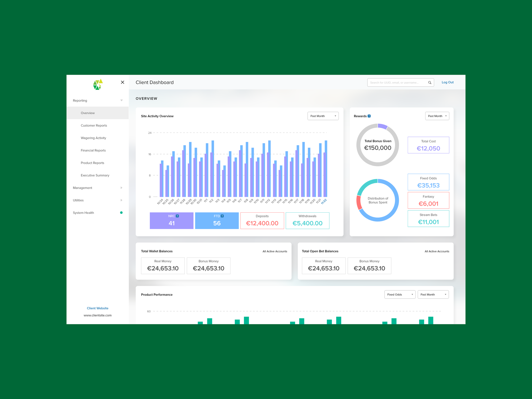The image size is (532, 399).
Task: Open the Financial Reports page
Action: pos(93,150)
